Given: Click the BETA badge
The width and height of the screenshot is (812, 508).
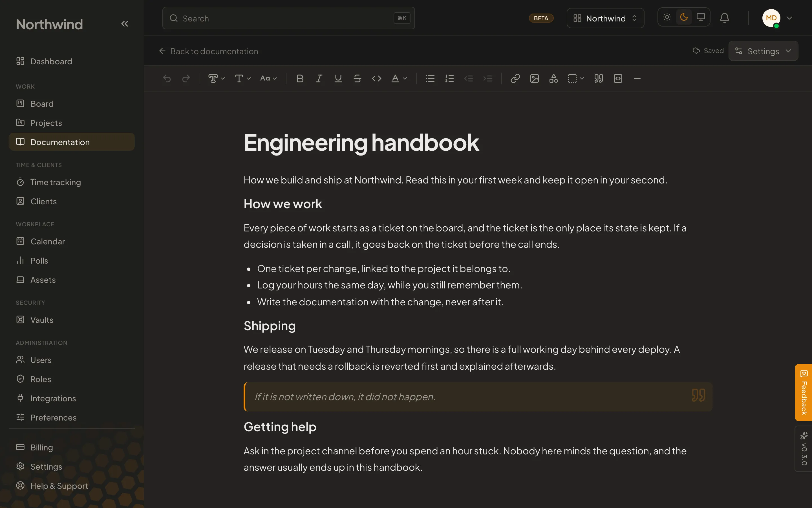Looking at the screenshot, I should click(541, 18).
